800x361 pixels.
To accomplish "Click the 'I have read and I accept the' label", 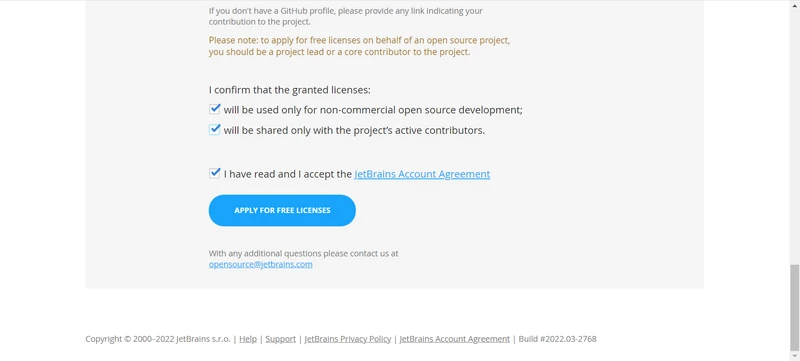I will coord(288,174).
